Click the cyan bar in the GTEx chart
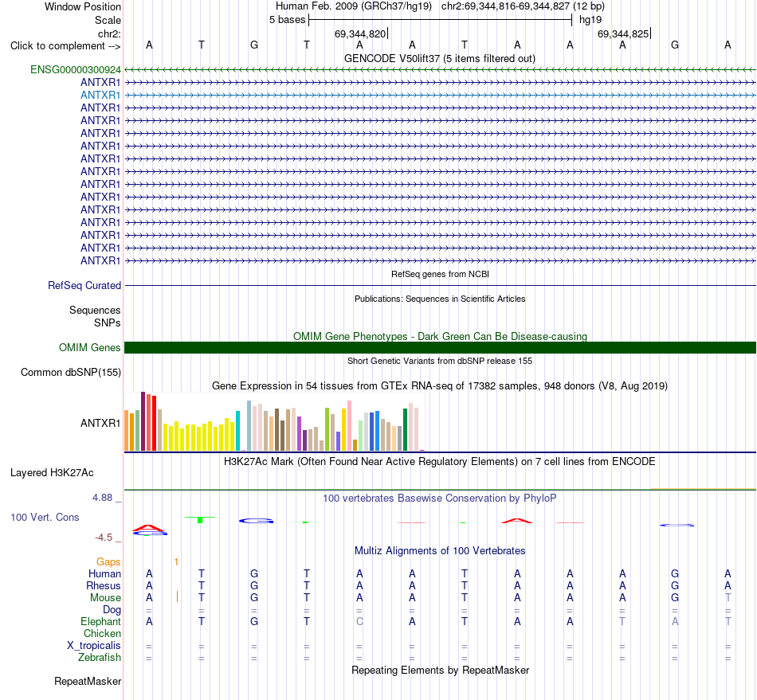Viewport: 757px width, 700px height. point(237,431)
